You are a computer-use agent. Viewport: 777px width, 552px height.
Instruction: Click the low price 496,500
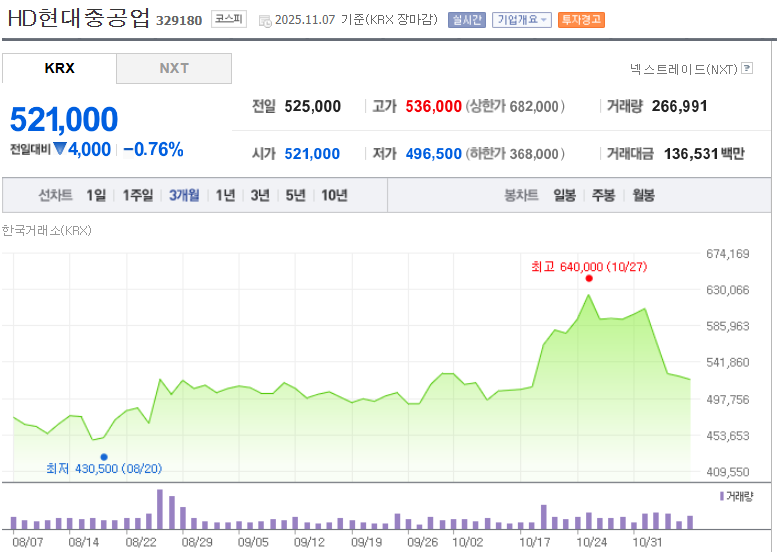tap(434, 154)
